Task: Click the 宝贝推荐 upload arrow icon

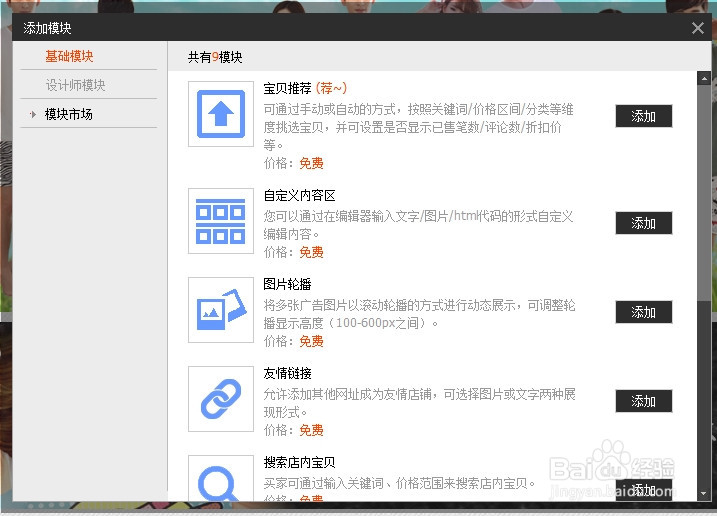Action: coord(221,114)
